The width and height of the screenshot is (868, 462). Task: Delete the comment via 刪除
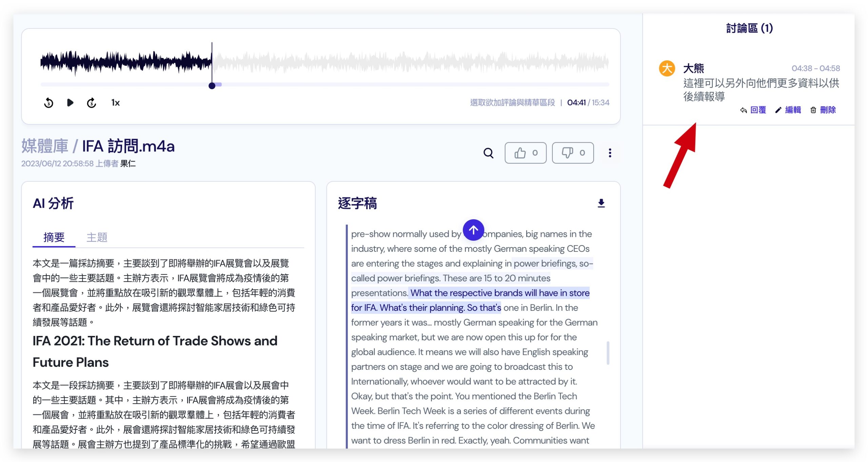click(823, 110)
